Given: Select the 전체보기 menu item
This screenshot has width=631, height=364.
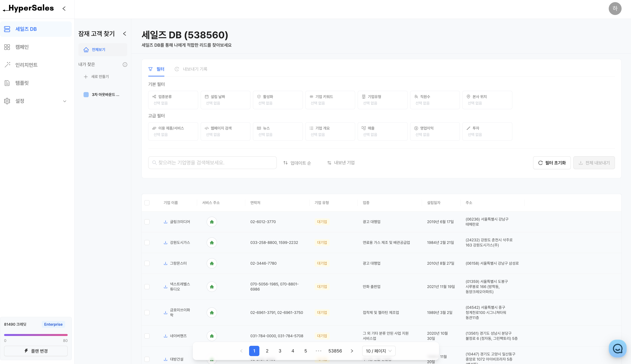Looking at the screenshot, I should click(x=98, y=49).
